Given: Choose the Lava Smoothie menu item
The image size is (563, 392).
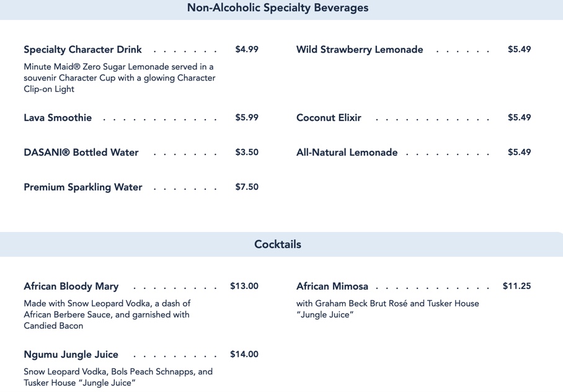Looking at the screenshot, I should 58,118.
